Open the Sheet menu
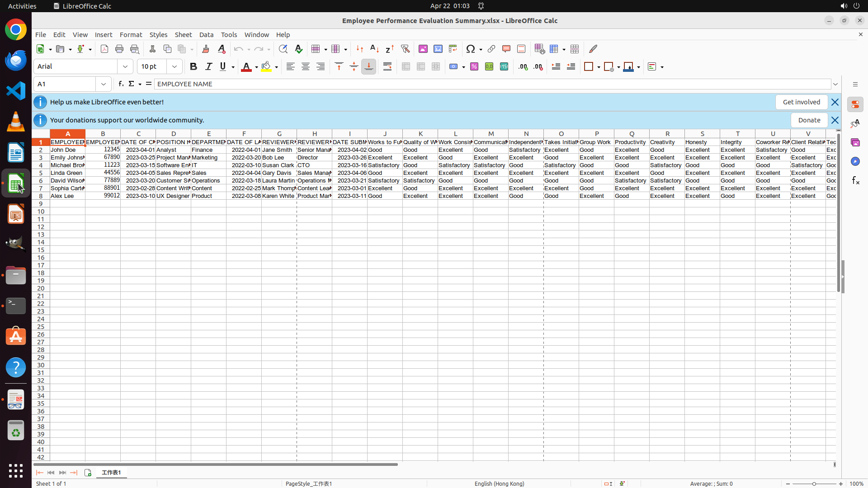This screenshot has width=868, height=488. click(183, 35)
